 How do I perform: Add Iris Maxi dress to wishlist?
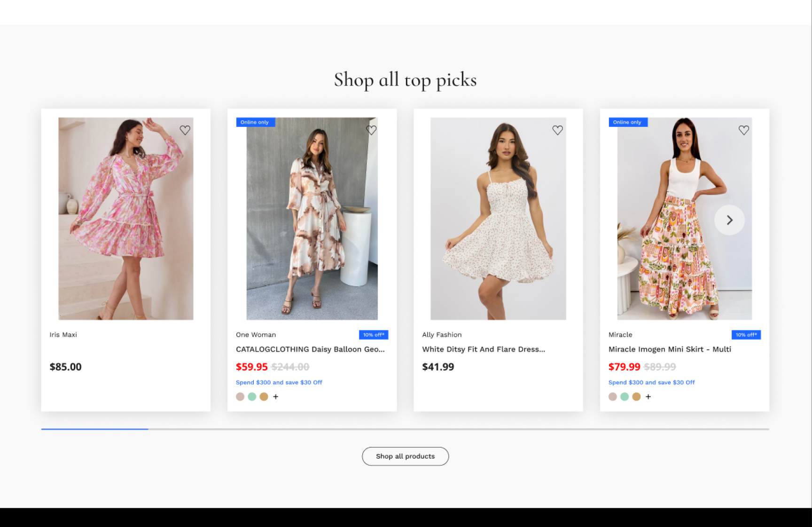pos(185,130)
